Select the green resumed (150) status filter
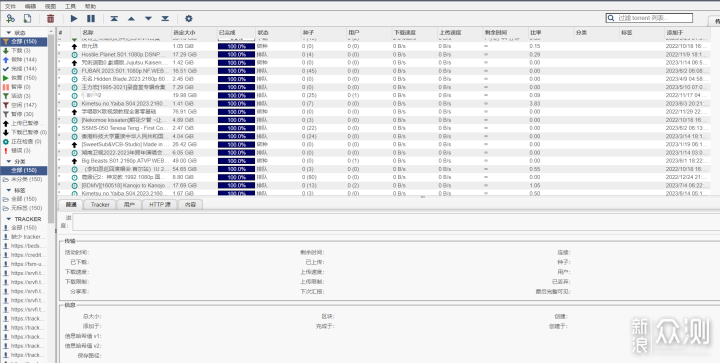 click(x=24, y=78)
